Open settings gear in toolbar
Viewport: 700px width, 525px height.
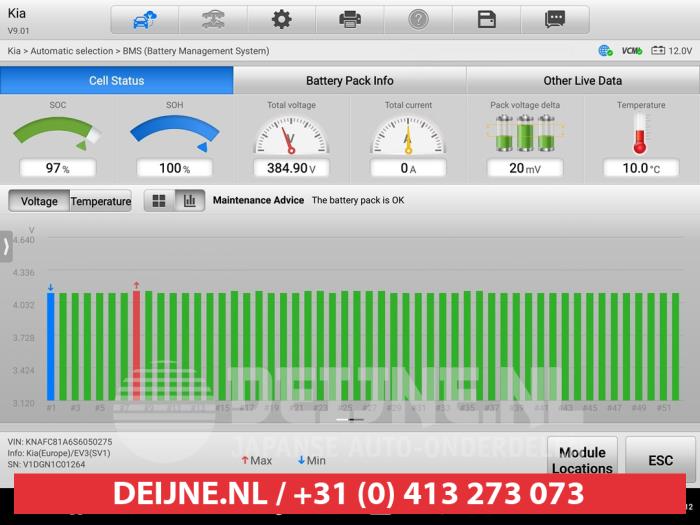point(282,20)
